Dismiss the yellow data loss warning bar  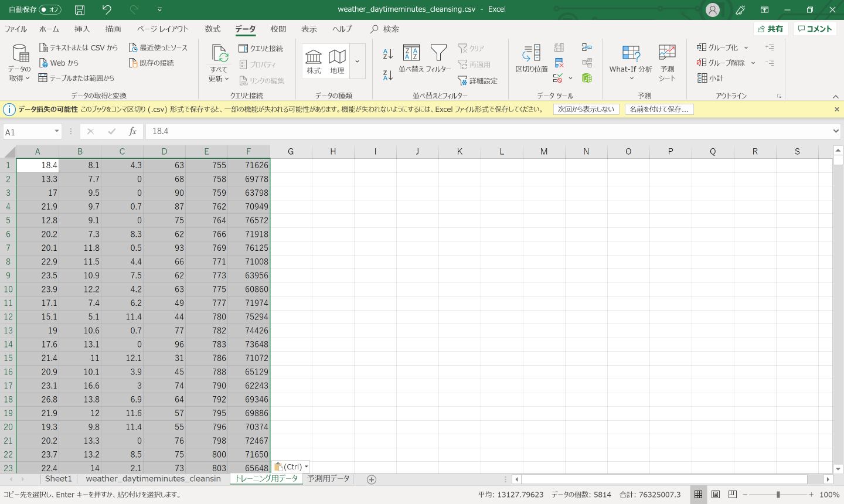pyautogui.click(x=837, y=109)
